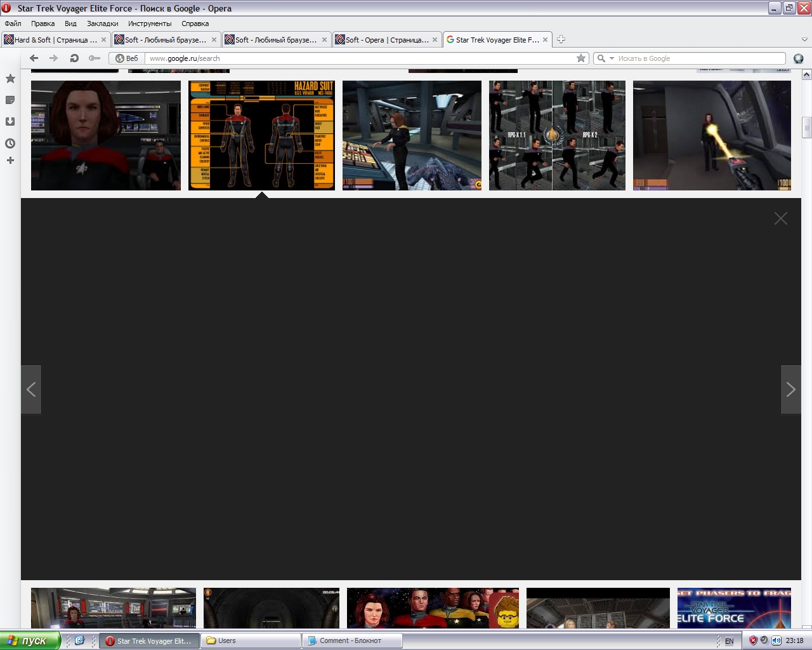Open the search engine selector dropdown
This screenshot has height=650, width=812.
click(x=605, y=58)
